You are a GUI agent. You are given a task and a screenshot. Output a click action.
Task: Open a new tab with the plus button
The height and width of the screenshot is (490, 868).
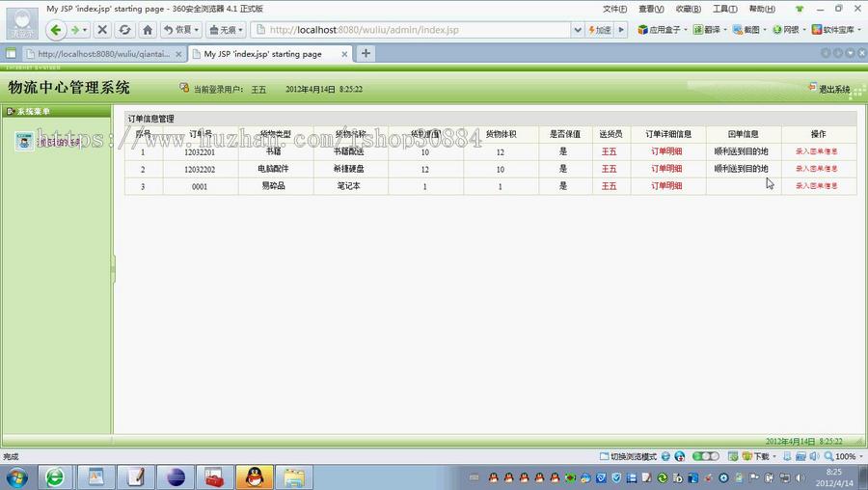coord(366,53)
